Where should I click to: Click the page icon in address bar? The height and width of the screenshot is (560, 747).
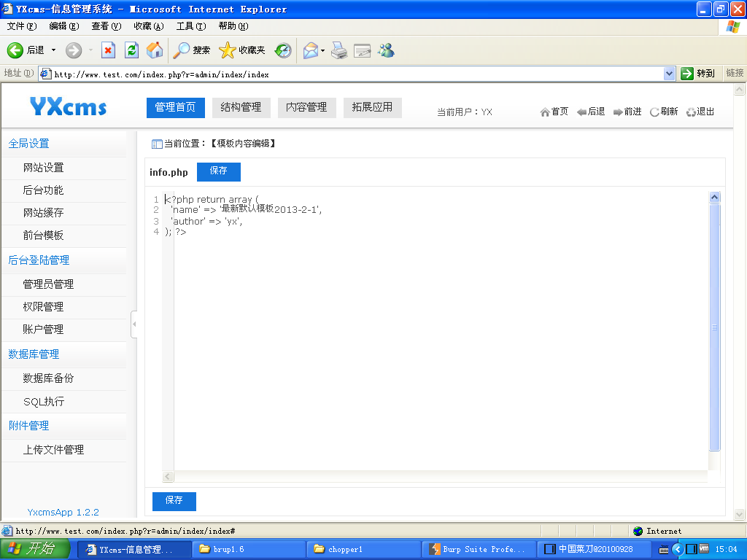point(46,74)
